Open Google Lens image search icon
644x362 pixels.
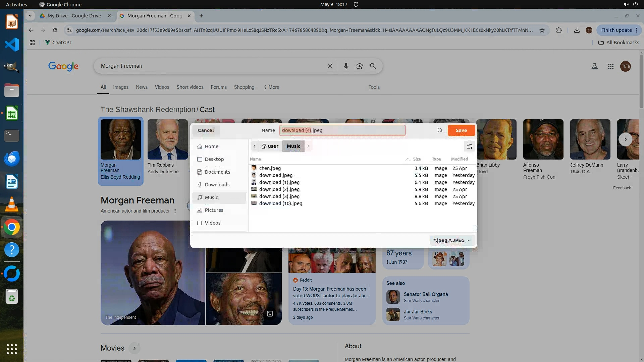(x=359, y=66)
